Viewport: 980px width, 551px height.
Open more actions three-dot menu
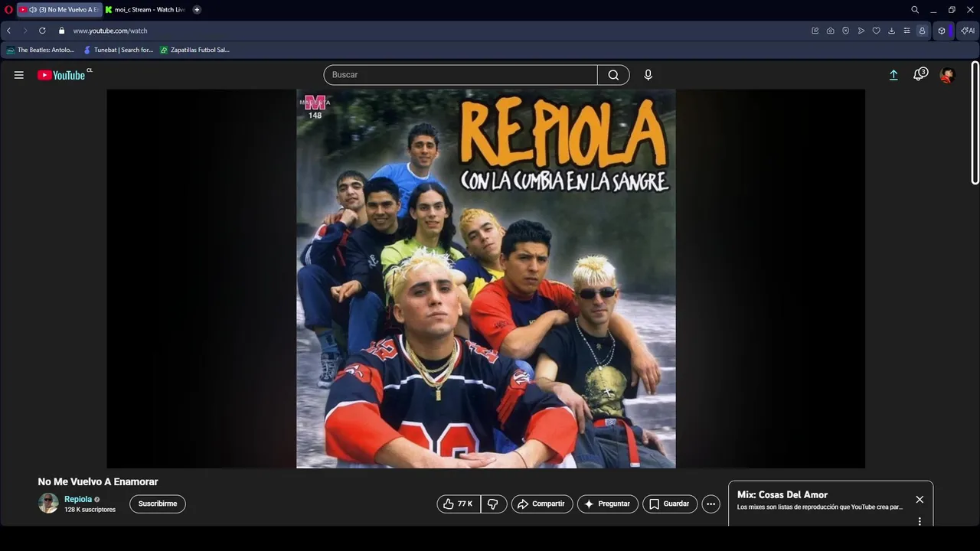pos(710,504)
